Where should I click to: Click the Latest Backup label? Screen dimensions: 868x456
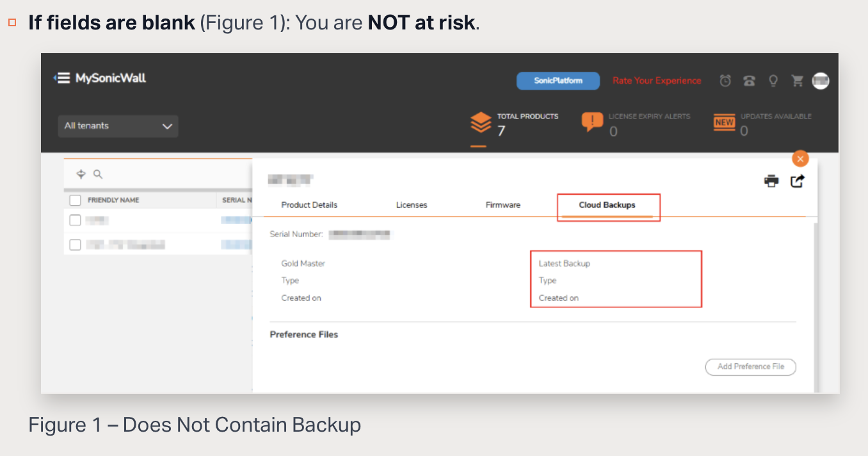(x=565, y=263)
